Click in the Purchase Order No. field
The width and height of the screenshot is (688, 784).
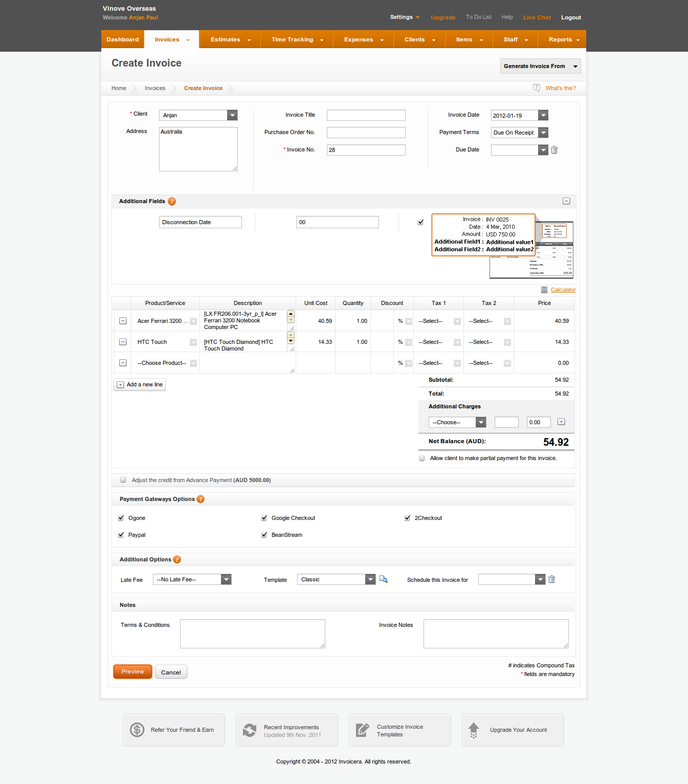(366, 133)
